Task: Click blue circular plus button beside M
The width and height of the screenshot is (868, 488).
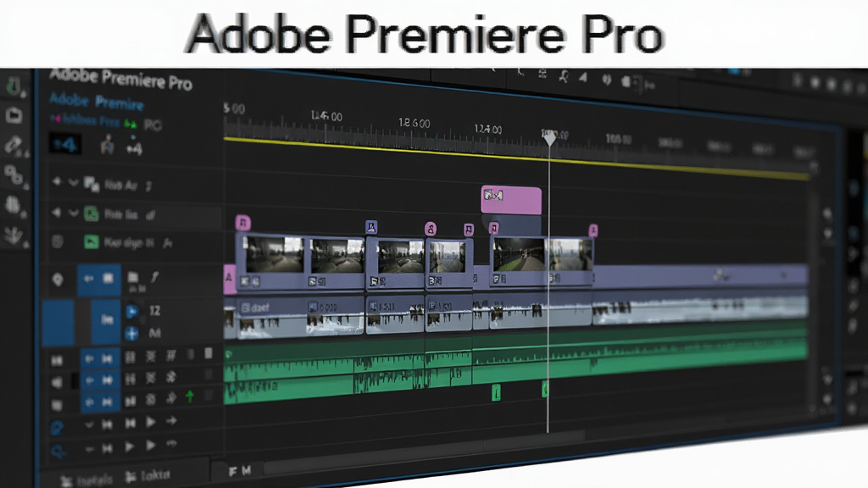Action: [x=131, y=334]
